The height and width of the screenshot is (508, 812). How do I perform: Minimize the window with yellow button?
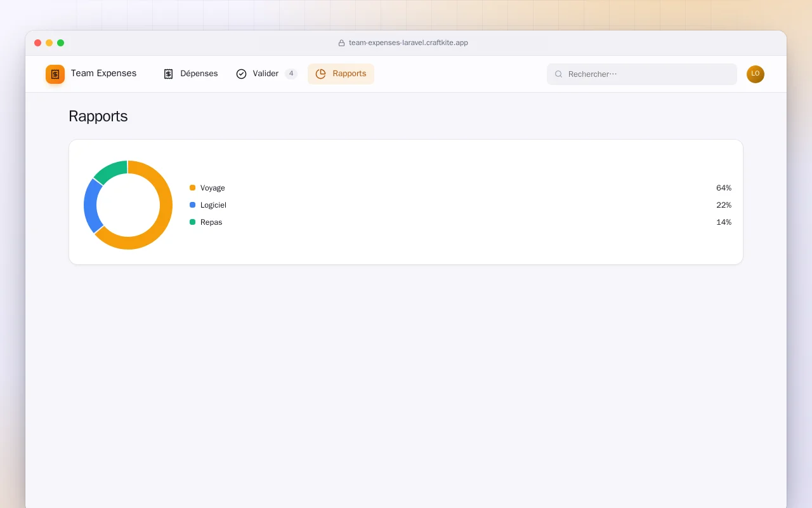tap(49, 43)
